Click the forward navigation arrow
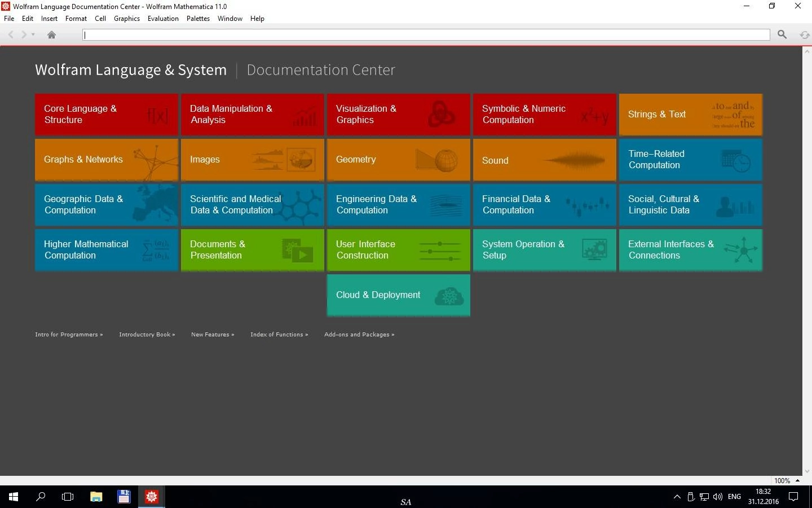Screen dimensions: 812x508 coord(24,35)
